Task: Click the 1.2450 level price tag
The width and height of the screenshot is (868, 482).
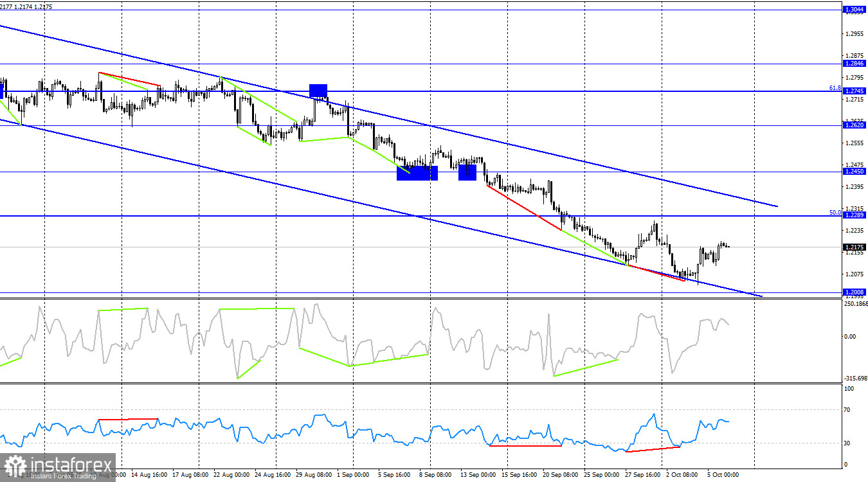Action: click(x=853, y=172)
